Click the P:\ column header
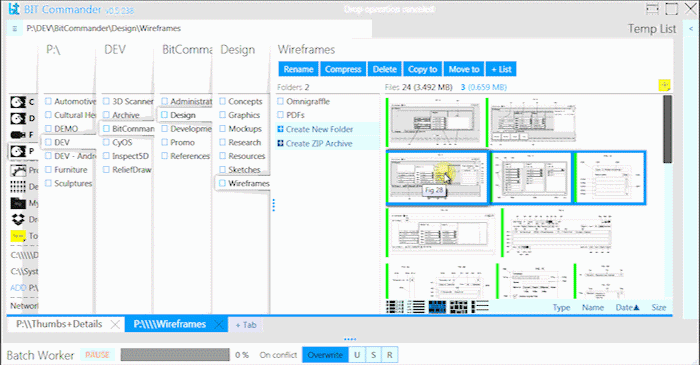700x365 pixels. click(53, 50)
